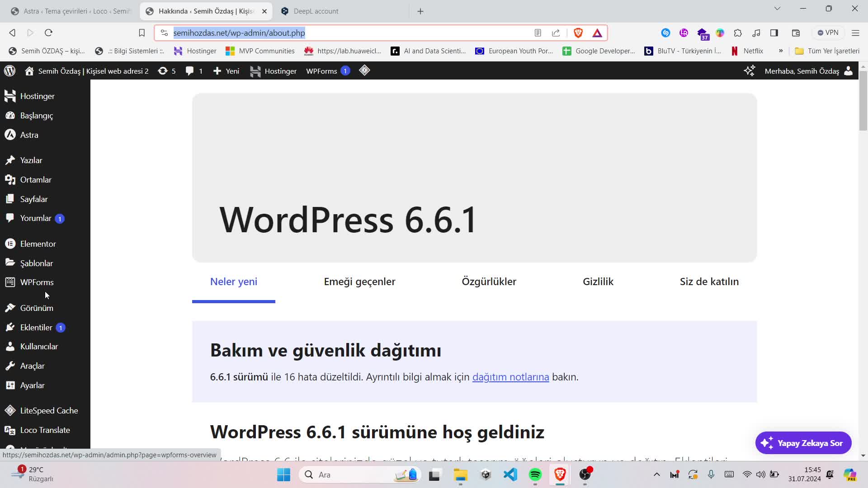The image size is (868, 488).
Task: Open Spotify from taskbar
Action: [535, 475]
